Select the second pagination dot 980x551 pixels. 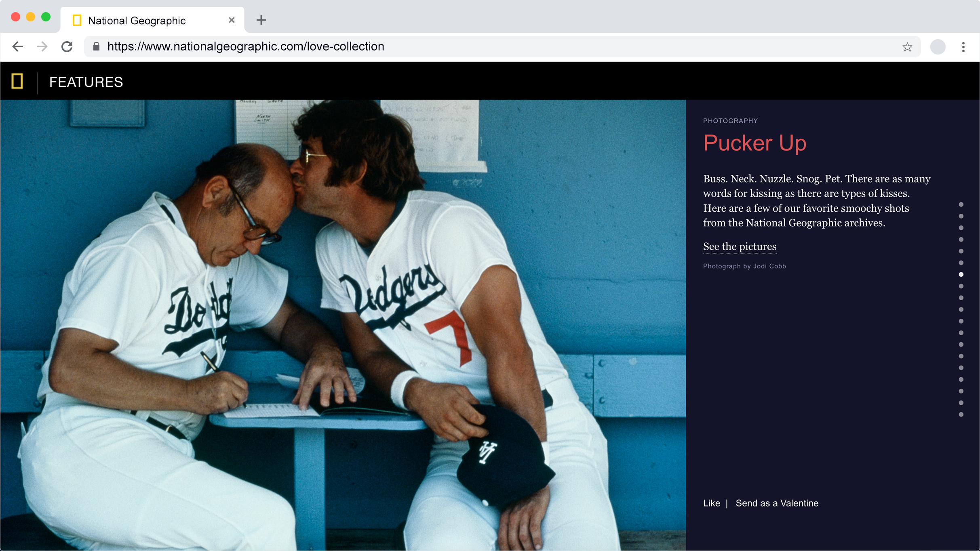pyautogui.click(x=961, y=217)
